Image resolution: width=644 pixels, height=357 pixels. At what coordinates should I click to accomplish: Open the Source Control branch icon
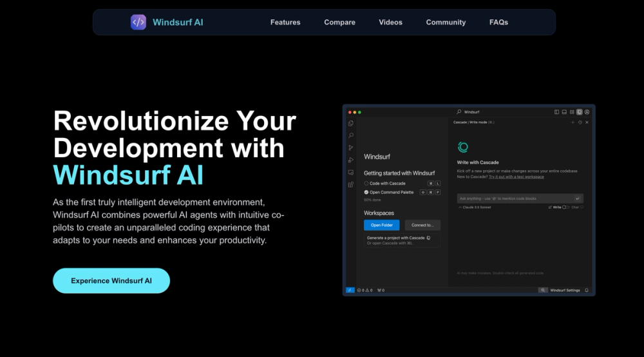pos(351,148)
